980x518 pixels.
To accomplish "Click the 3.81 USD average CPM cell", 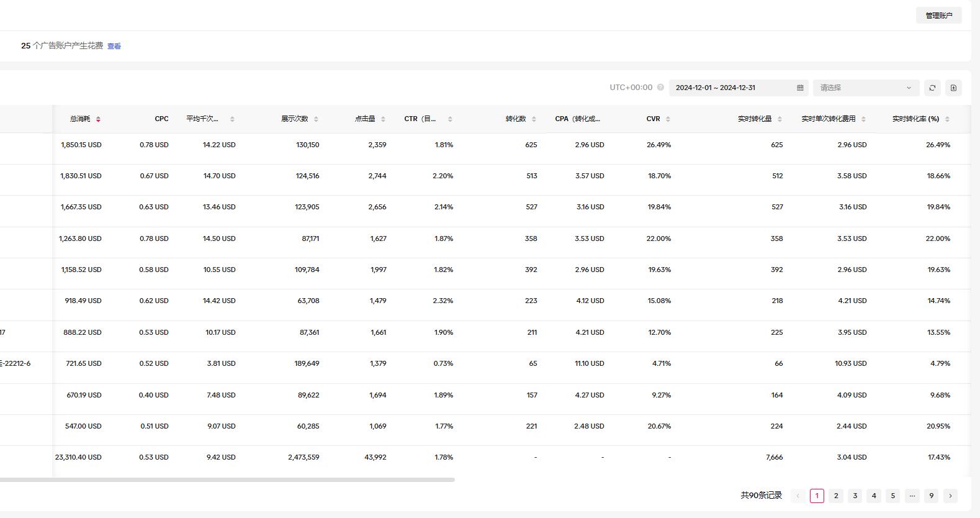I will coord(222,363).
